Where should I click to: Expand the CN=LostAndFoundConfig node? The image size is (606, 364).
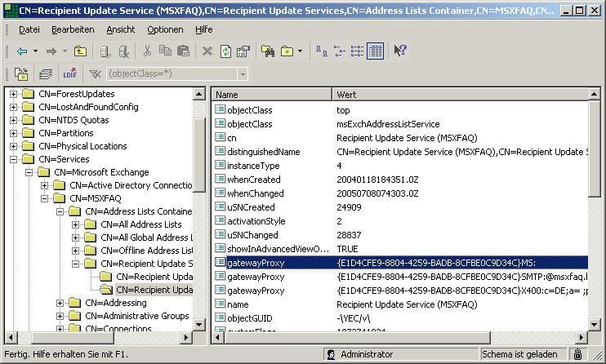(14, 107)
